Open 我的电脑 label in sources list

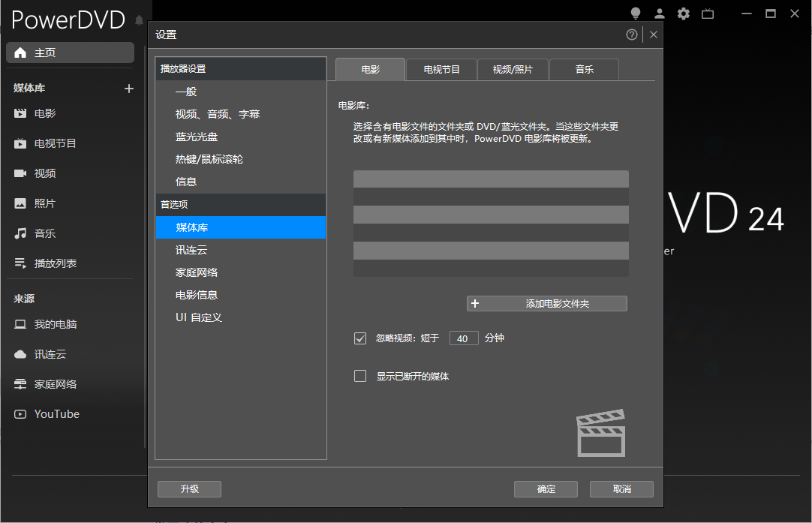56,324
